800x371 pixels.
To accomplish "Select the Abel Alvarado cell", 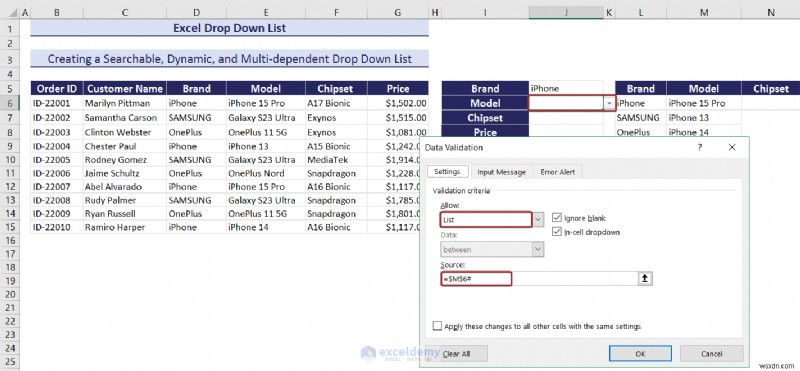I will [x=124, y=187].
